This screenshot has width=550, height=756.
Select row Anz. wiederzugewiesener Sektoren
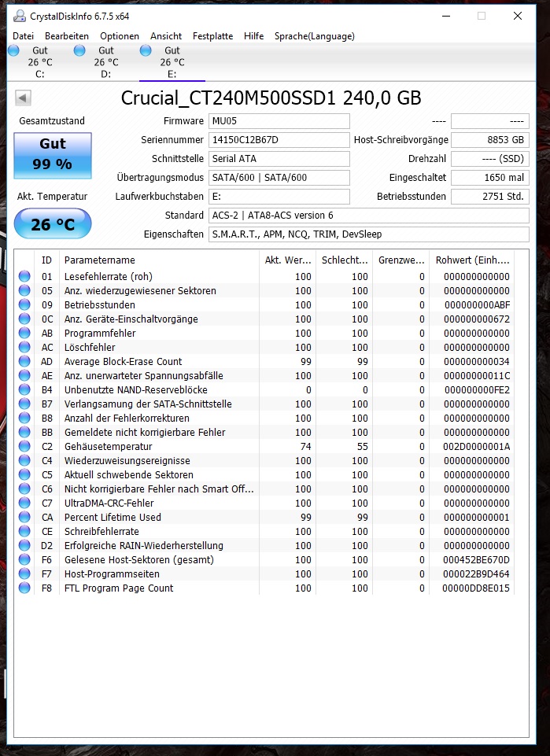tap(264, 291)
